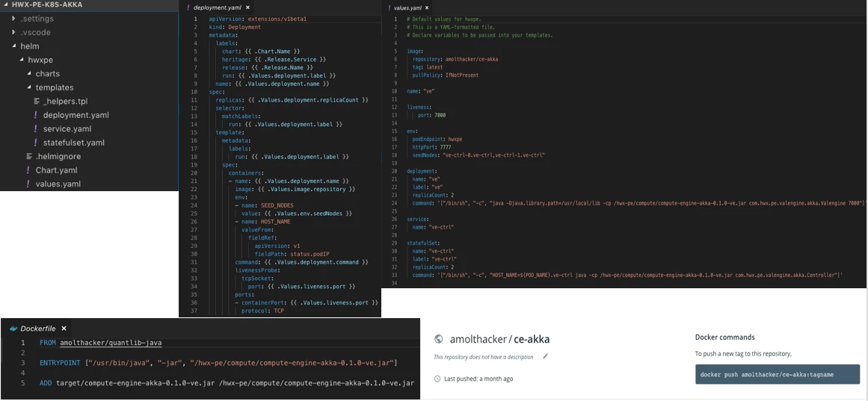The image size is (868, 401).
Task: Click the amolthacker / ce-akka repository title
Action: pyautogui.click(x=499, y=339)
